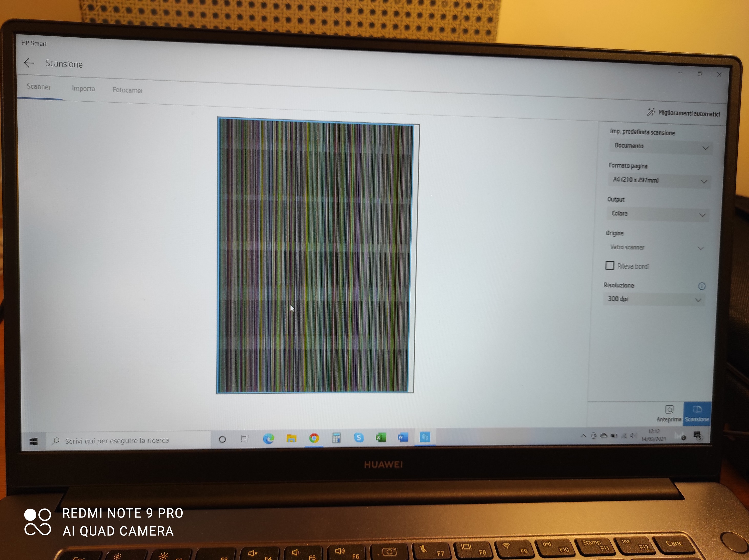Open Cortana circle icon on taskbar
Screen dimensions: 749x560
click(x=222, y=439)
